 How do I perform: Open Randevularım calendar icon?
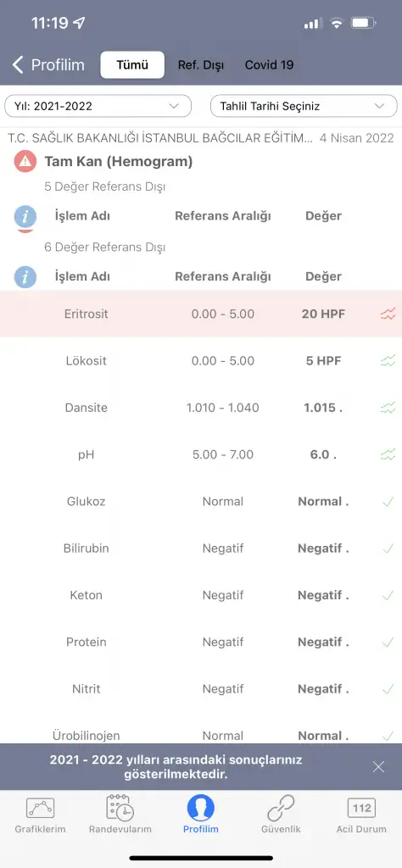pos(120,808)
